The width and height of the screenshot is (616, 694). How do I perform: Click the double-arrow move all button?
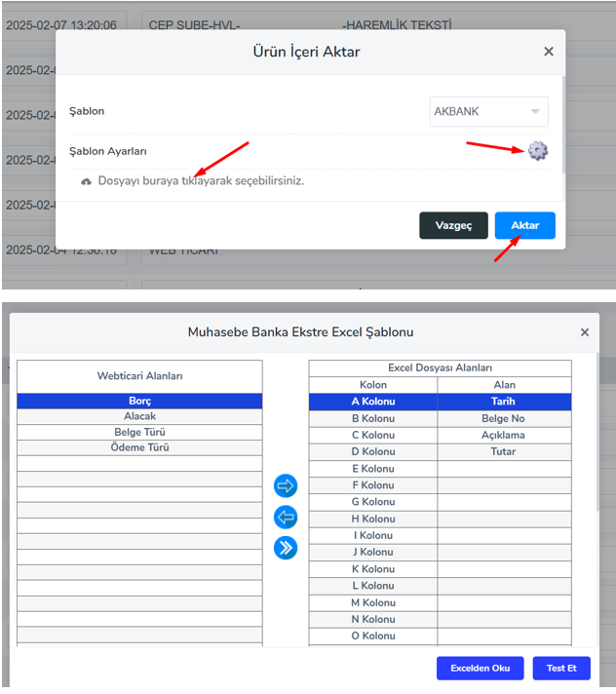286,548
